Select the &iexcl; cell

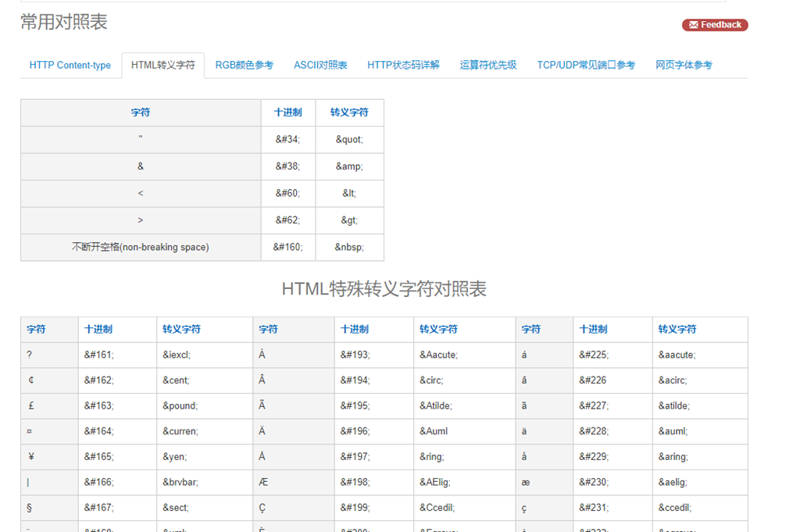[205, 355]
